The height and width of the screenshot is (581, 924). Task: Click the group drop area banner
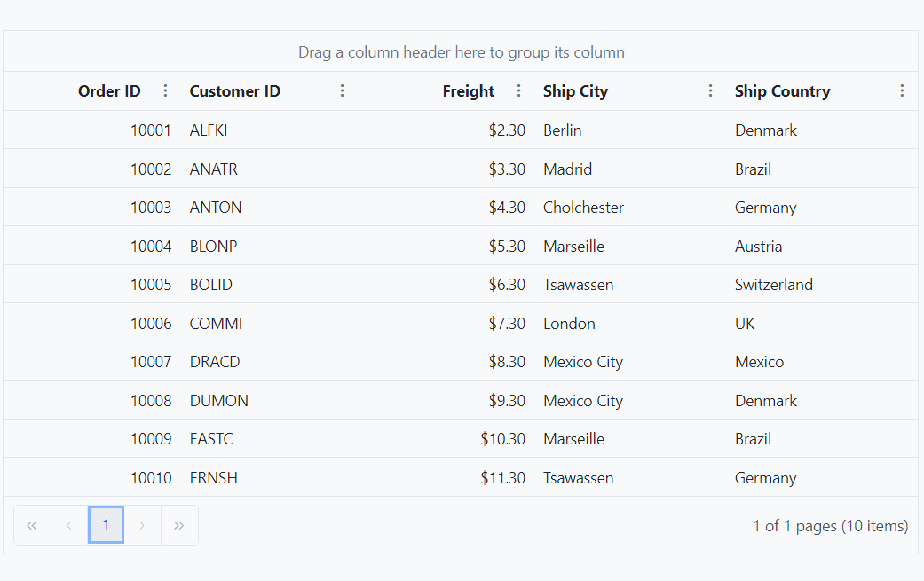461,51
